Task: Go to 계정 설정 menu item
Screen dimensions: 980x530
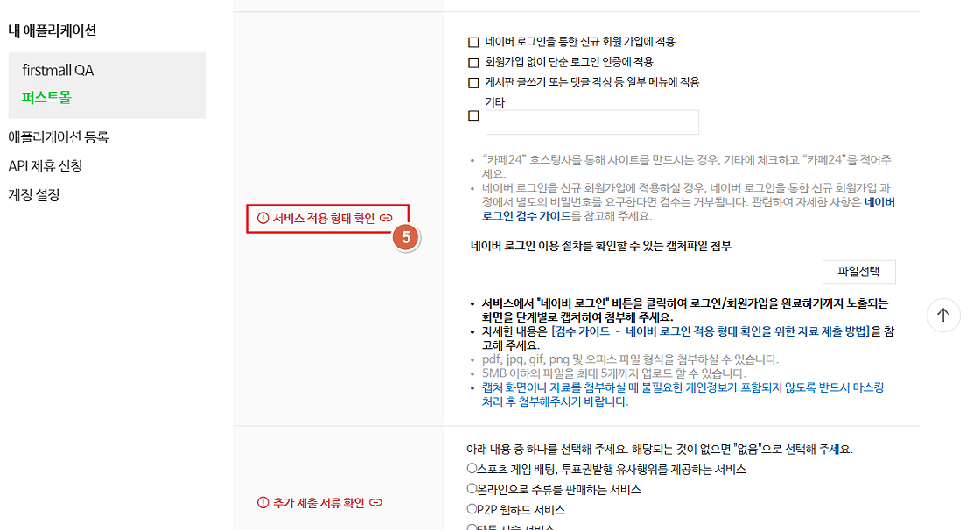Action: 34,194
